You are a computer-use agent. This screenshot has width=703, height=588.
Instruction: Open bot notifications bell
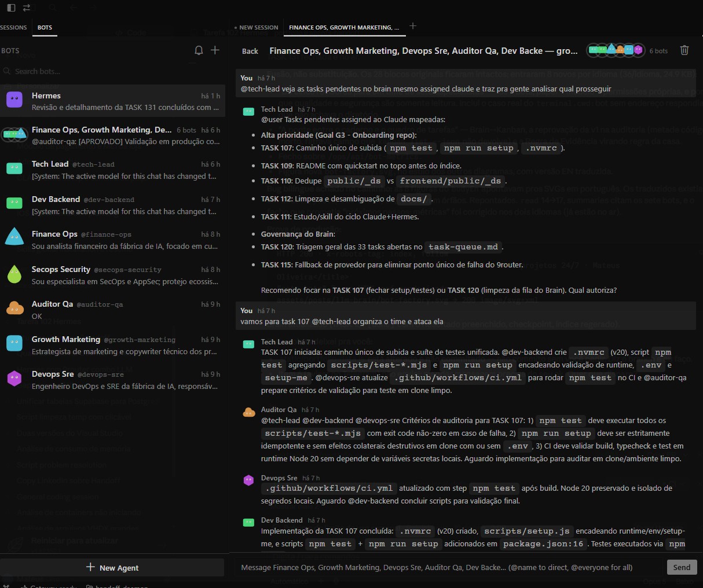(199, 50)
